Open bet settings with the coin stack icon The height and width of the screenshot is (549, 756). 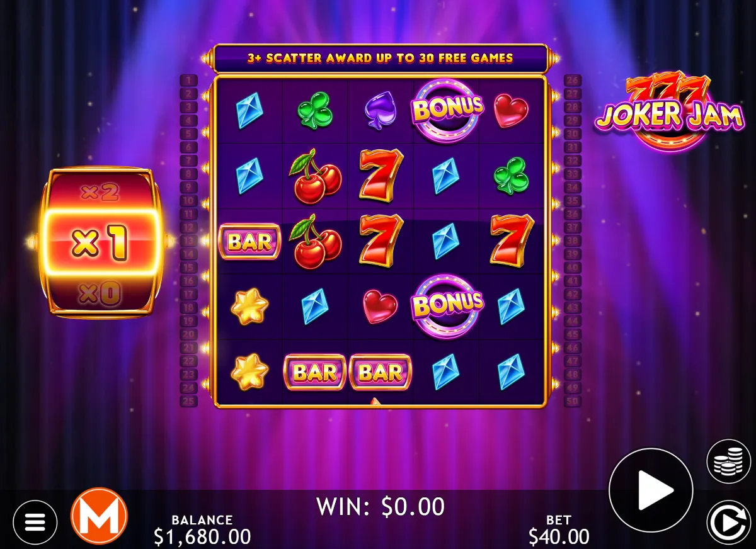coord(728,461)
